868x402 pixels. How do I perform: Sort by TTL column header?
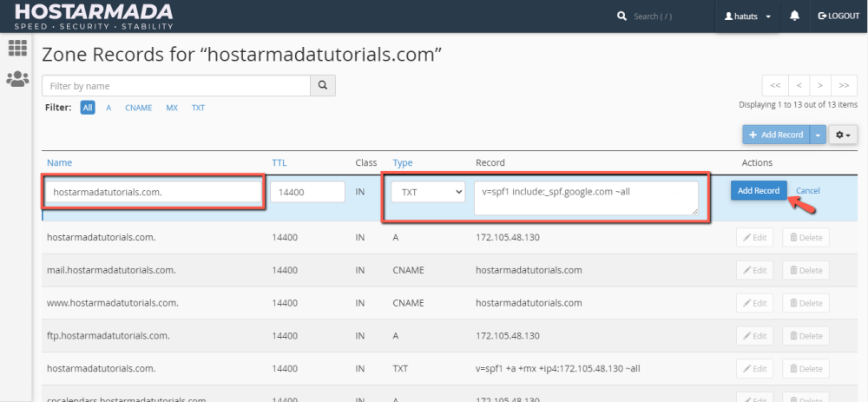[x=279, y=162]
